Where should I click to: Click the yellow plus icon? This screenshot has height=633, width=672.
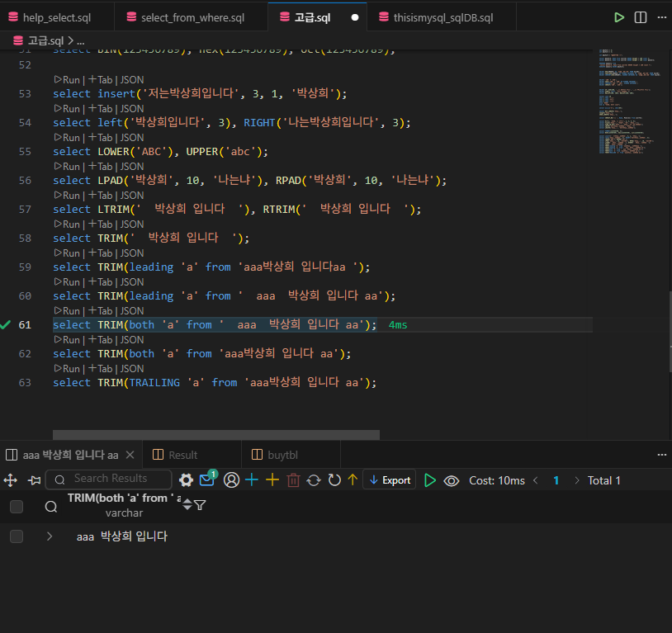click(x=272, y=480)
